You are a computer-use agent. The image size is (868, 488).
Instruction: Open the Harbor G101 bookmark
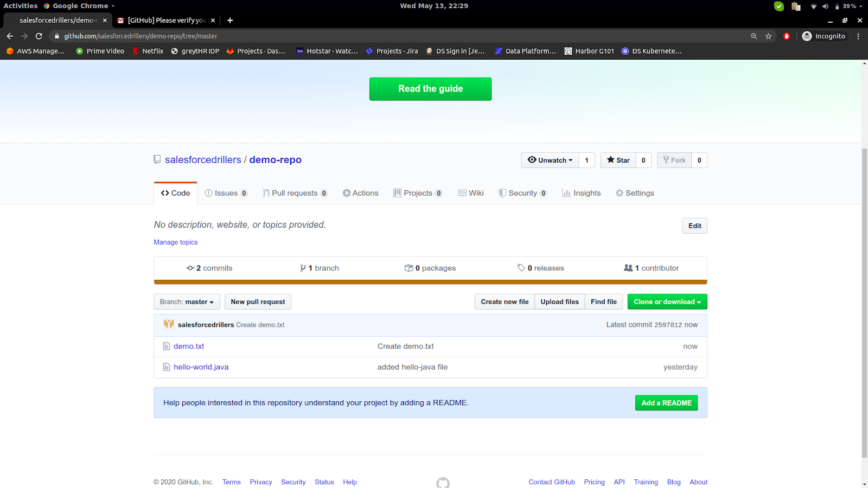pos(589,51)
